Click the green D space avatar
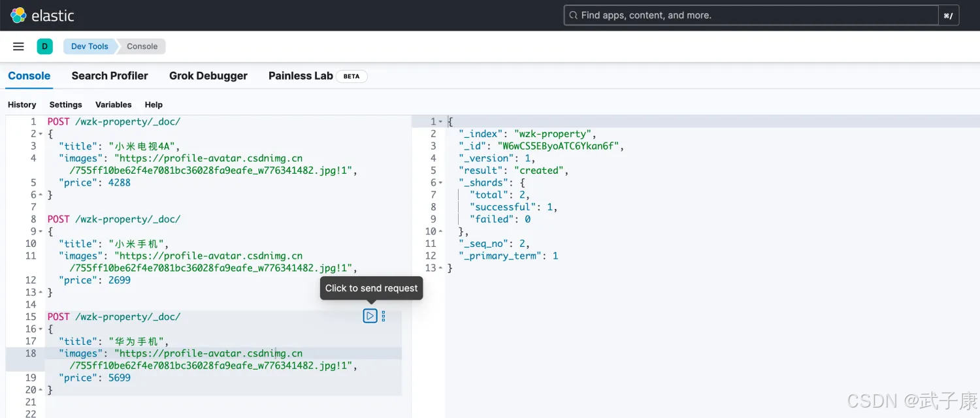 click(44, 46)
